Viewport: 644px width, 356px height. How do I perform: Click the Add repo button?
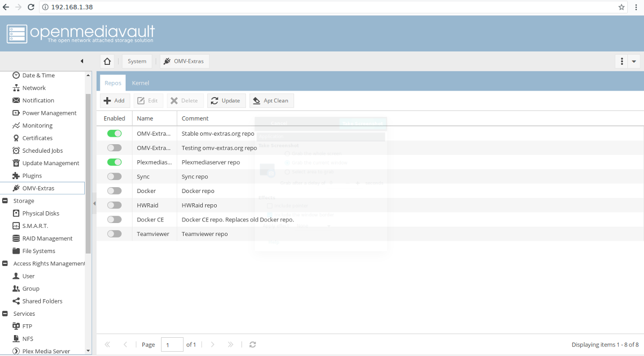tap(114, 100)
